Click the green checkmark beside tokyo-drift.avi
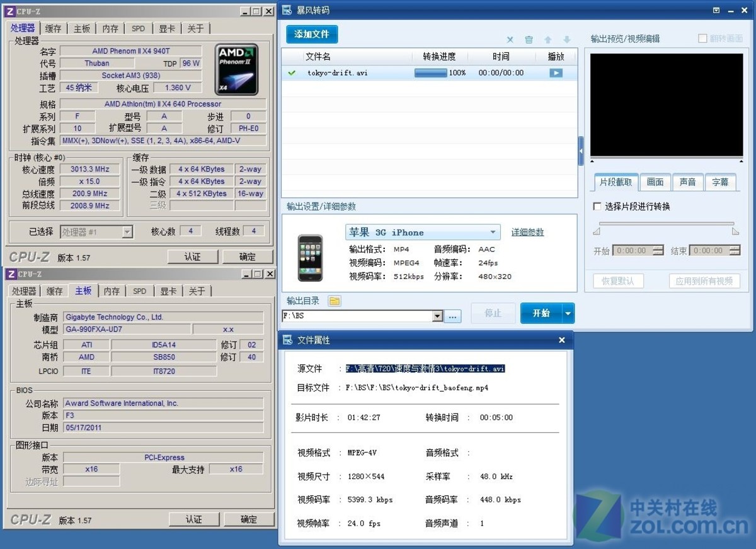 tap(292, 72)
